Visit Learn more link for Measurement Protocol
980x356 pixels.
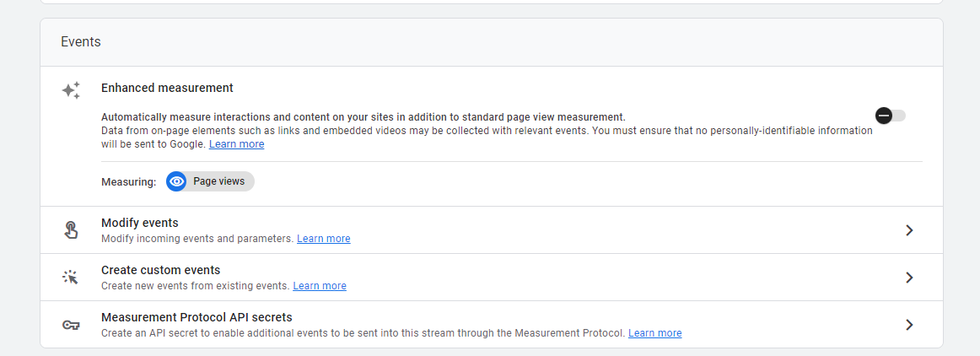point(654,333)
